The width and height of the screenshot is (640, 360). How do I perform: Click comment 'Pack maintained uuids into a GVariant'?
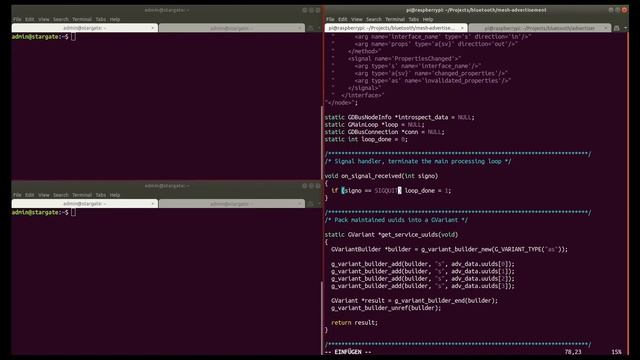[396, 220]
